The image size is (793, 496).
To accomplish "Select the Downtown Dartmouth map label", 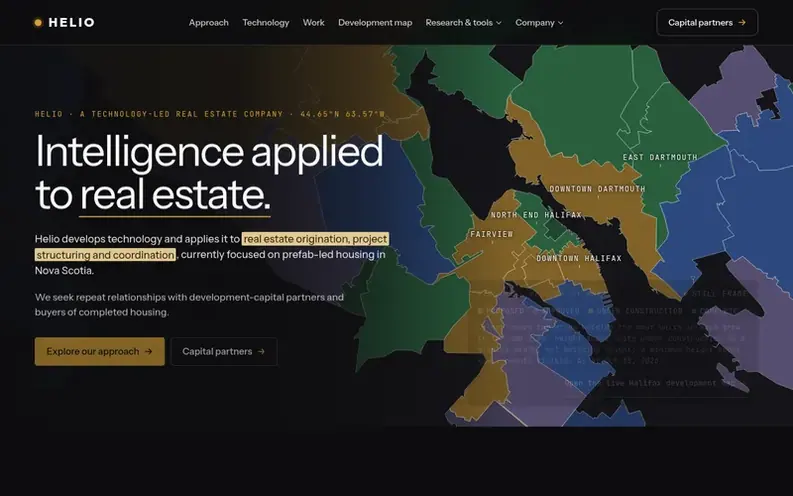I will point(597,189).
